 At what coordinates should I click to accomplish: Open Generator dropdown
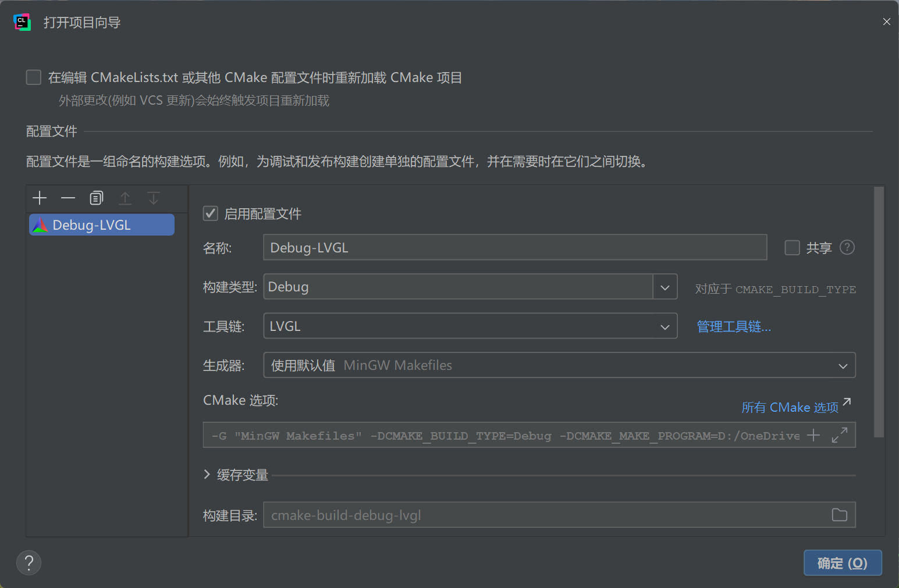[559, 365]
